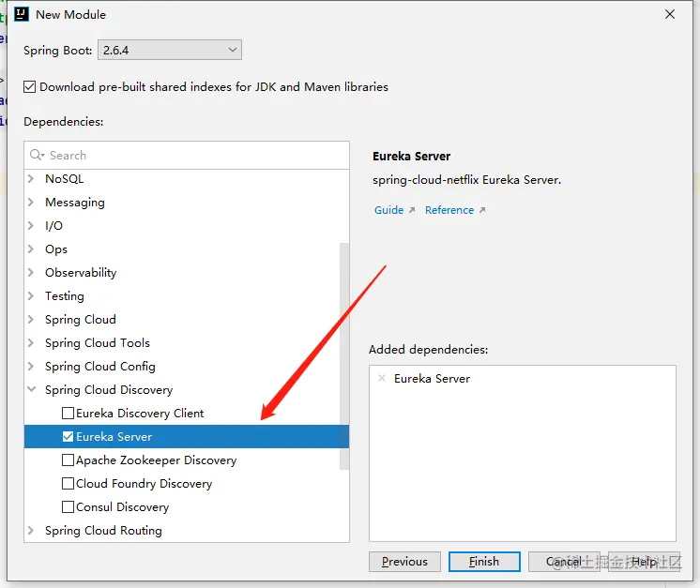The width and height of the screenshot is (700, 588).
Task: Expand the Spring Cloud Routing category
Action: [31, 530]
